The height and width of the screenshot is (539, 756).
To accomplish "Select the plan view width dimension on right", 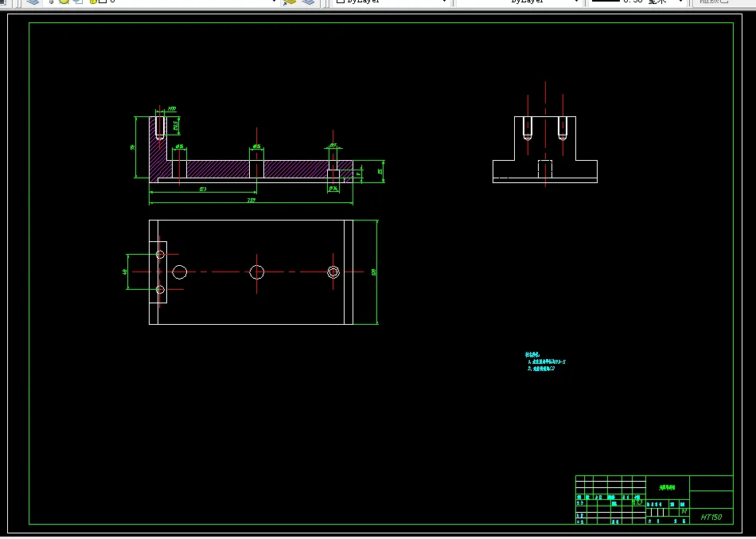I will point(374,272).
